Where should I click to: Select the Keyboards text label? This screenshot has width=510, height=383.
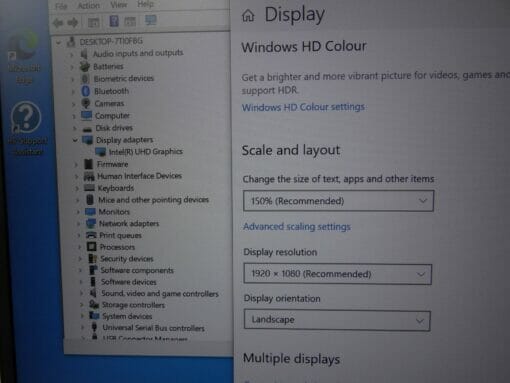(115, 188)
